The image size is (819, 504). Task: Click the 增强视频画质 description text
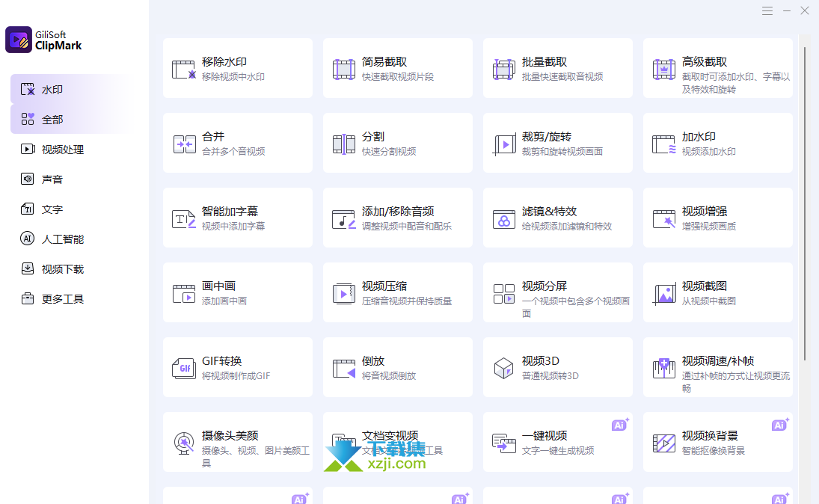click(708, 226)
